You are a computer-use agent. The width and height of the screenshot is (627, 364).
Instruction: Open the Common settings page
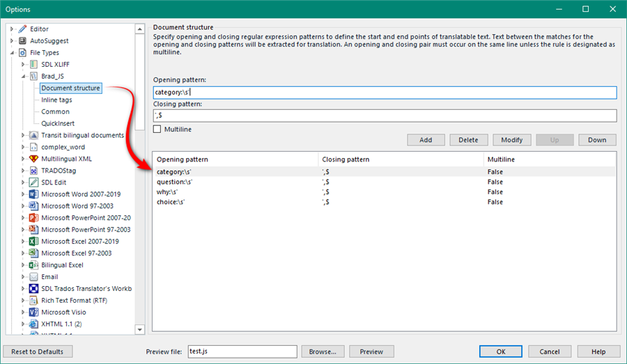pyautogui.click(x=55, y=111)
